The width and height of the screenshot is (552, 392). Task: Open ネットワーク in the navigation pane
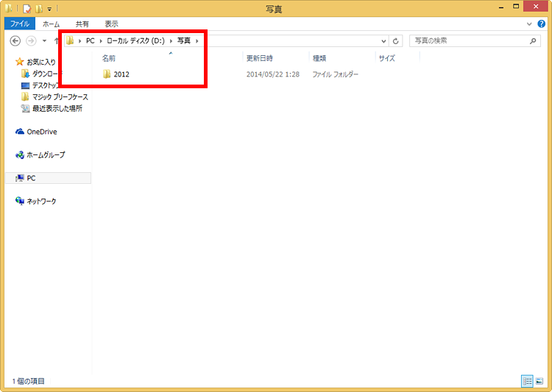pos(41,202)
